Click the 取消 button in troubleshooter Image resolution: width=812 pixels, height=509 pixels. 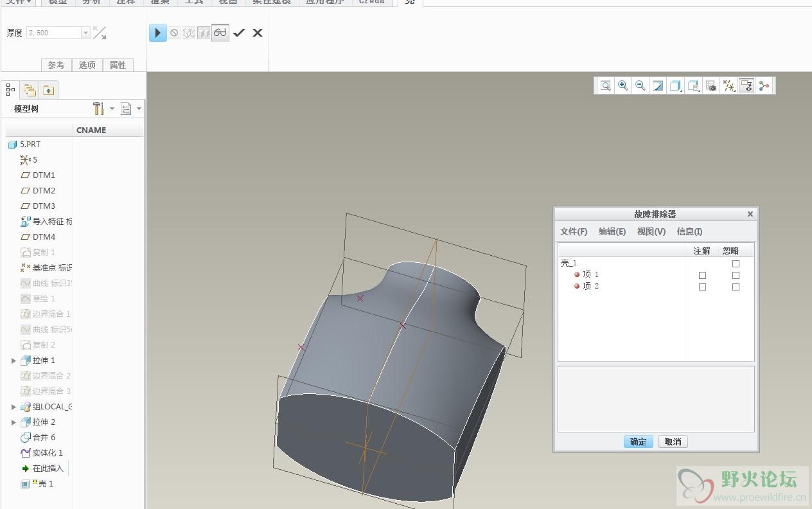(673, 442)
